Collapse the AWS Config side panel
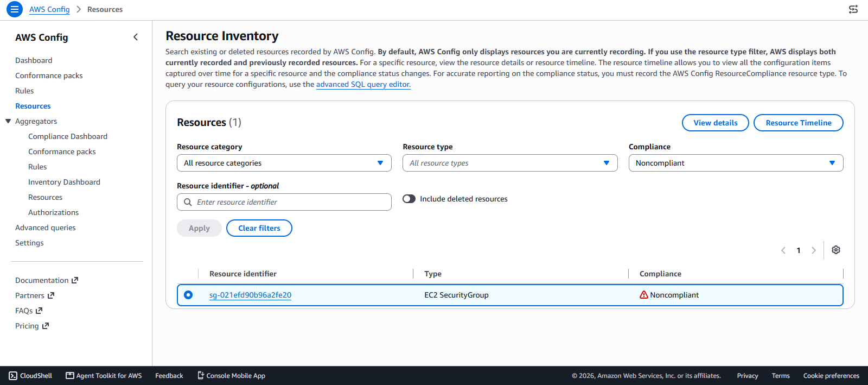Screen dimensions: 868x385 [136, 37]
